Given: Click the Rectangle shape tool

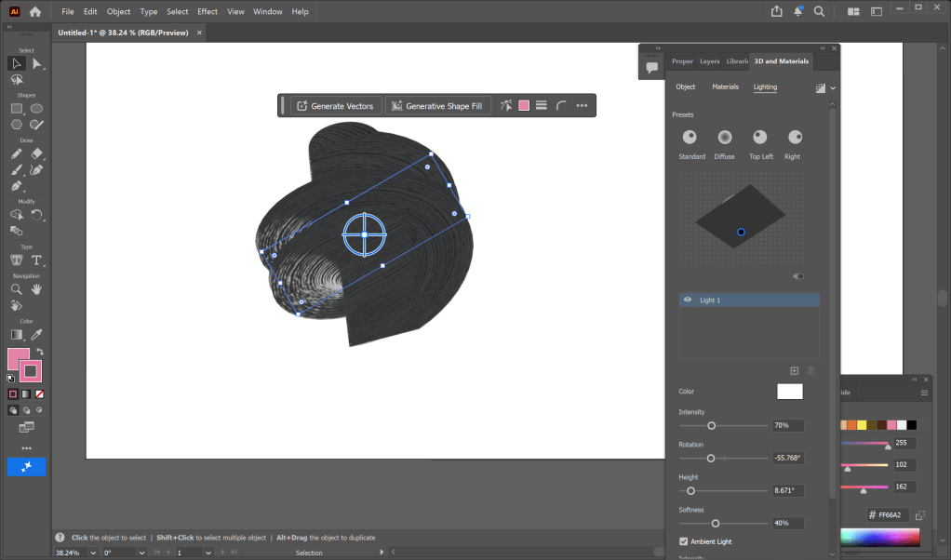Looking at the screenshot, I should (17, 108).
